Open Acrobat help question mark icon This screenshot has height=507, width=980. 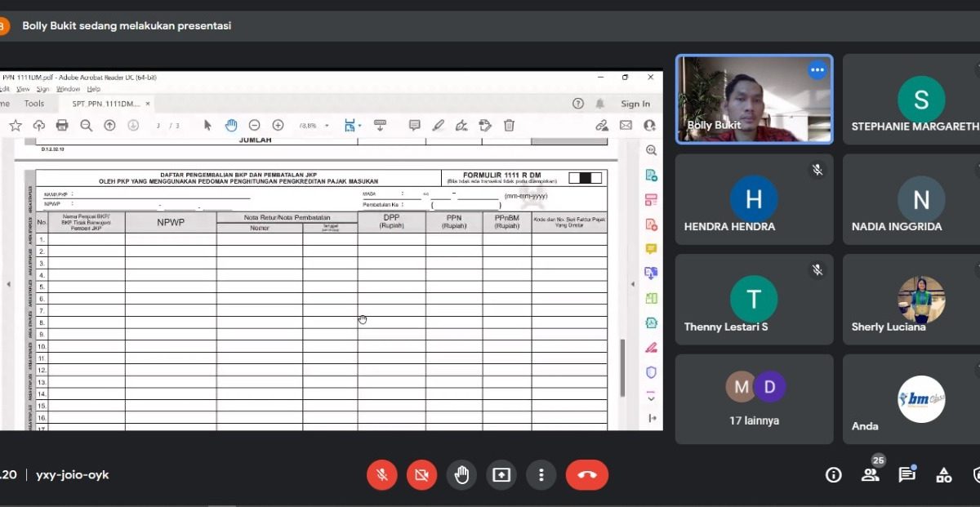coord(578,104)
